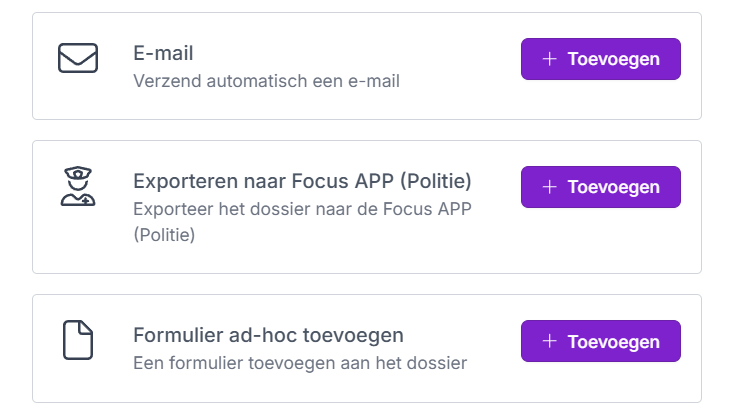Click the '(Politie)' line under the export description
Viewport: 739px width, 408px height.
coord(164,236)
